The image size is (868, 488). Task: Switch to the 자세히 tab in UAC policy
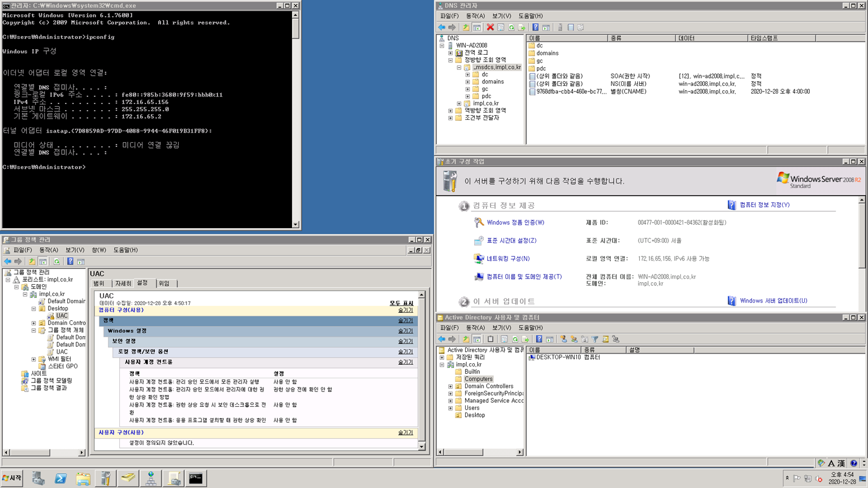123,284
